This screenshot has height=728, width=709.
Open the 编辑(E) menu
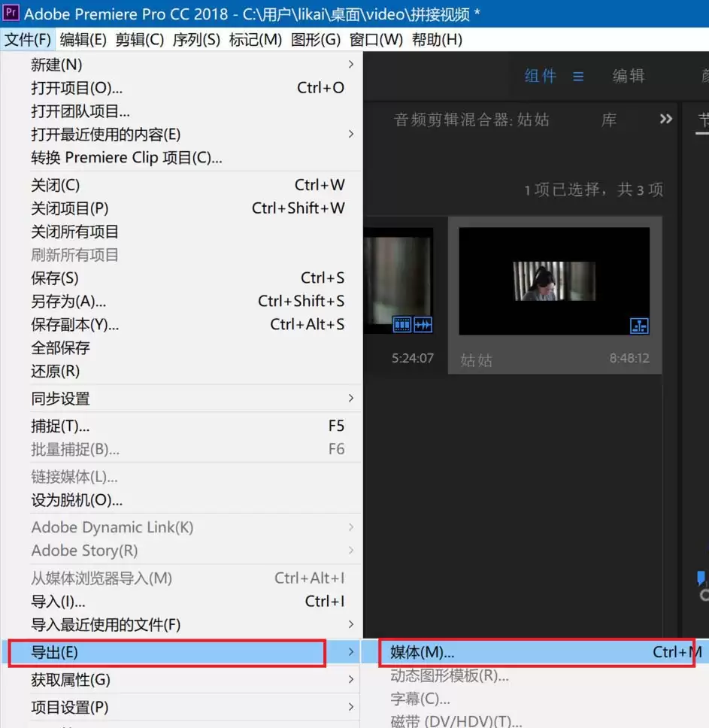pyautogui.click(x=83, y=40)
